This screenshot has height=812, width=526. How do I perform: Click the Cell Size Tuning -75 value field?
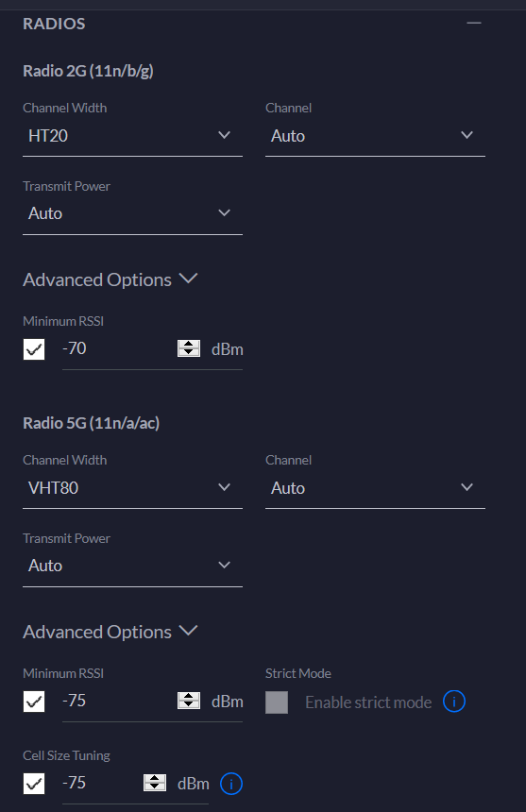(102, 783)
